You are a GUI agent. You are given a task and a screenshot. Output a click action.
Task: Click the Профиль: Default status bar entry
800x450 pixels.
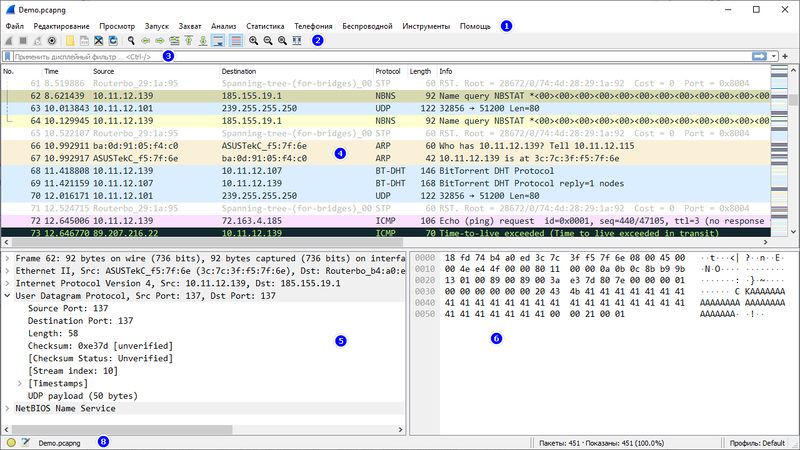[757, 443]
